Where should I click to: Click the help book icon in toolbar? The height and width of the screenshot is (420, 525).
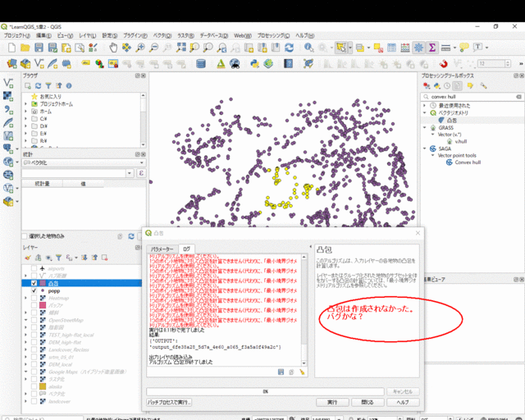point(288,63)
